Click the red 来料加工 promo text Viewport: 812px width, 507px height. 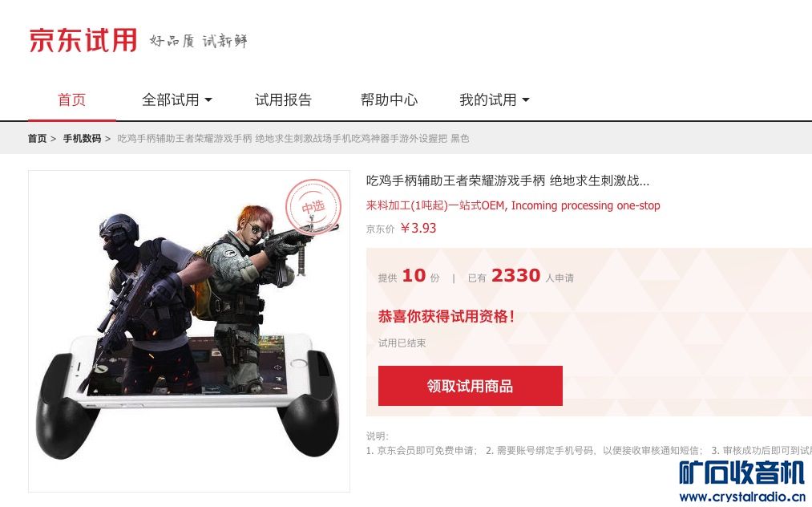pyautogui.click(x=513, y=205)
